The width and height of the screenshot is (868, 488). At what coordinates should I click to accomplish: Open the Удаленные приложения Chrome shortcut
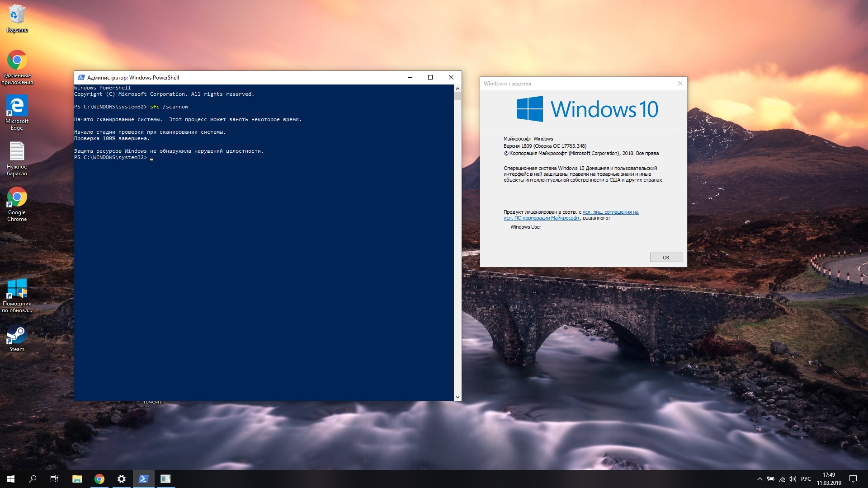(x=17, y=67)
